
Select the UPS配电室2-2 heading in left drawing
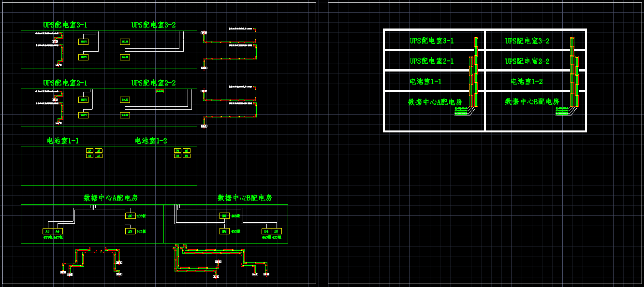[x=153, y=83]
